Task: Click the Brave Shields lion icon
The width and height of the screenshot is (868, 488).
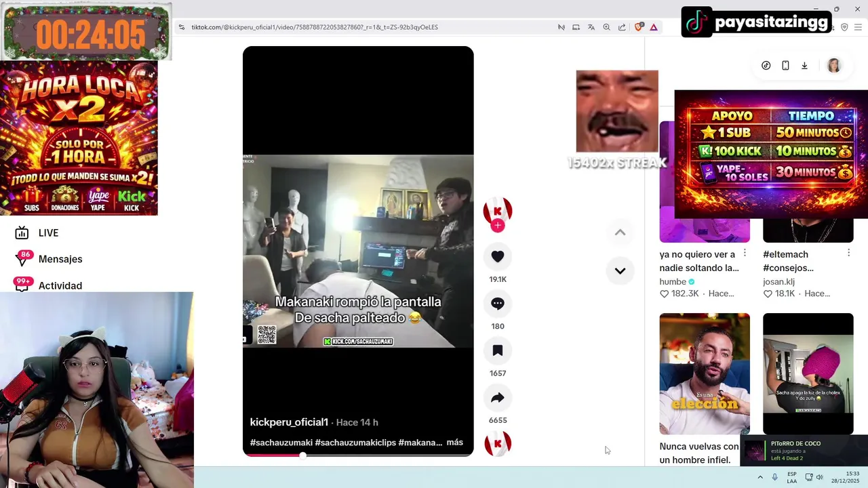Action: pyautogui.click(x=638, y=27)
